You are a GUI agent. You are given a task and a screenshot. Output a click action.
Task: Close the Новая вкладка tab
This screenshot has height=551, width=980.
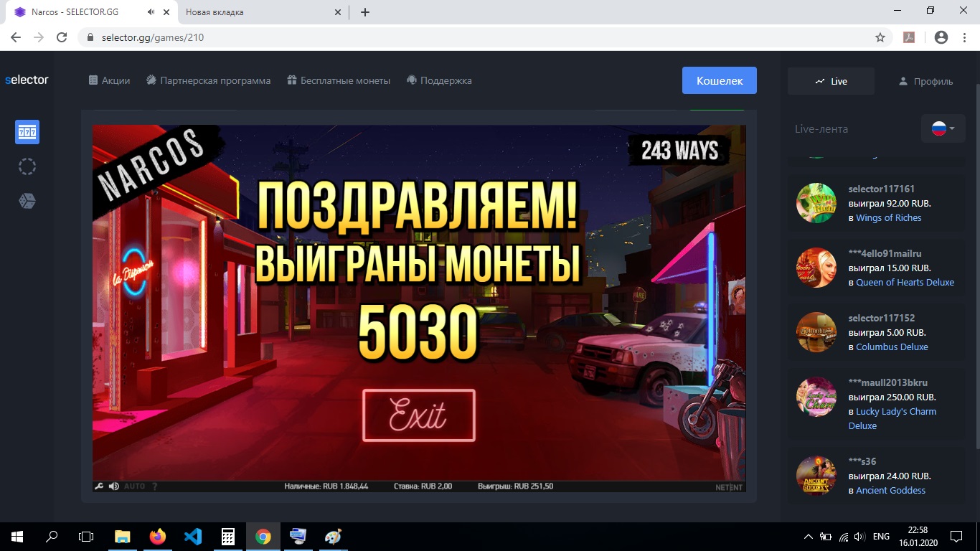tap(339, 12)
